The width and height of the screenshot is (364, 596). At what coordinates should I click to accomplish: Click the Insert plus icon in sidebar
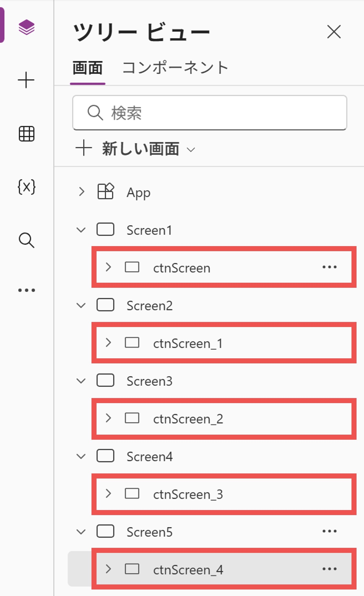pos(26,80)
